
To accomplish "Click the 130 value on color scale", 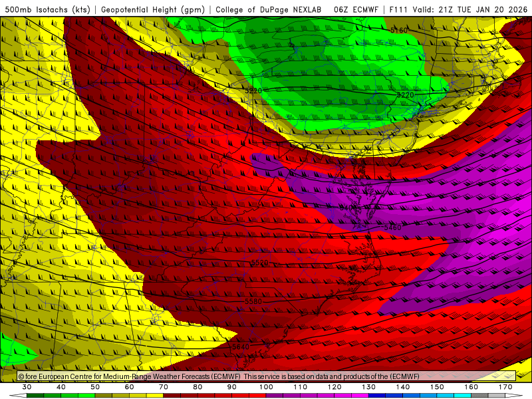I will (369, 387).
